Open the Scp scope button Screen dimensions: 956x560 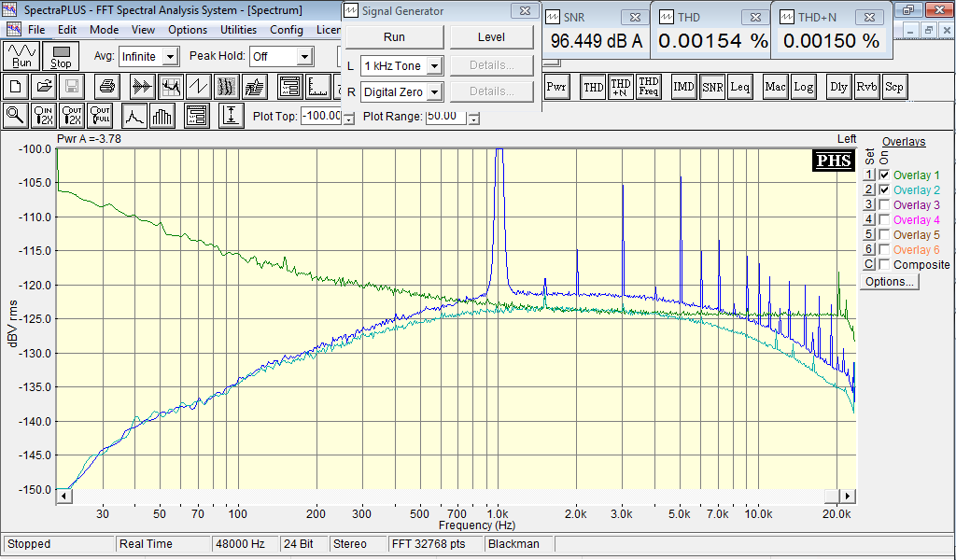pos(894,87)
